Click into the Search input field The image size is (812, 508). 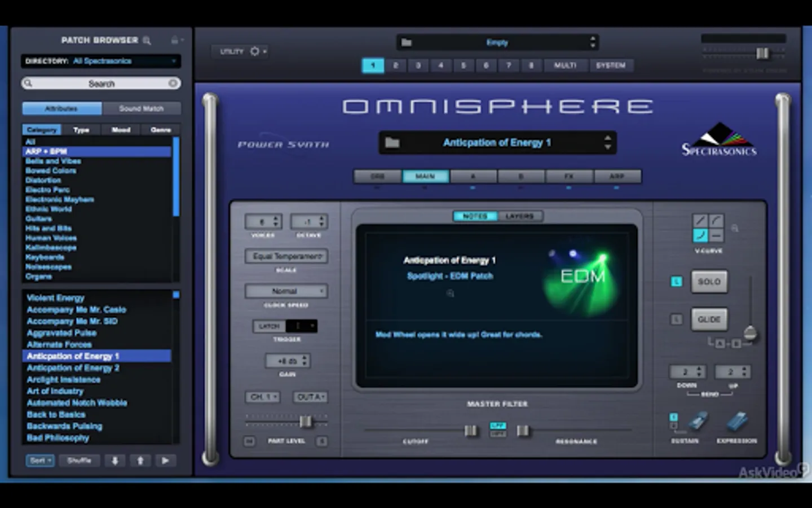101,84
